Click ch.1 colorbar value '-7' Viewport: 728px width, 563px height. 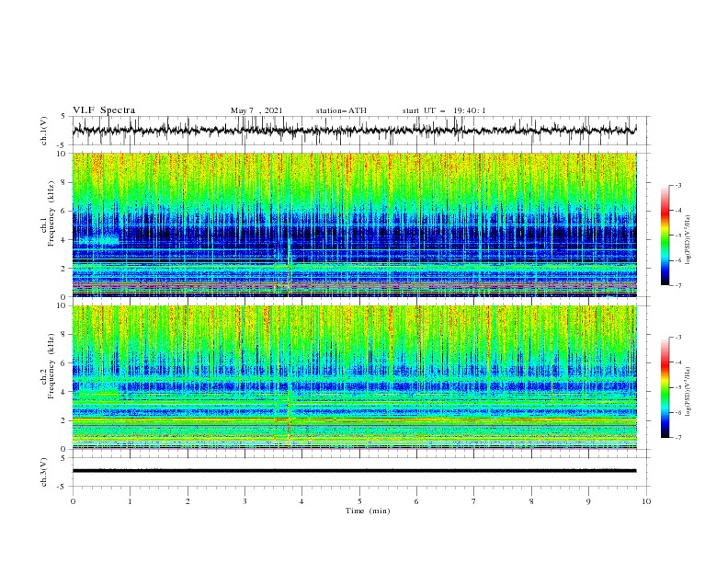point(678,285)
